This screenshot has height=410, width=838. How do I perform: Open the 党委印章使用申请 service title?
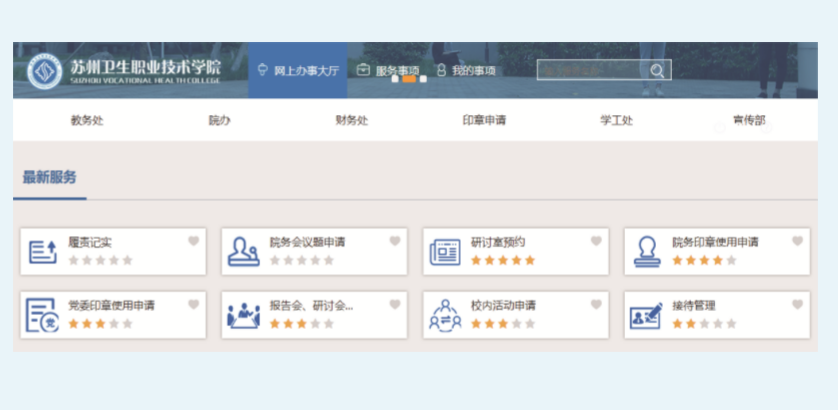point(111,306)
